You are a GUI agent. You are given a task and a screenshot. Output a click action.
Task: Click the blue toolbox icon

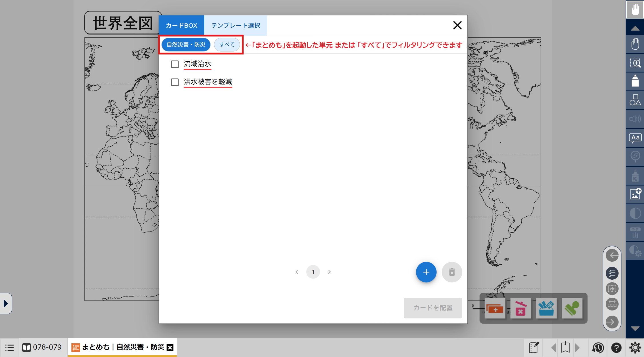(546, 308)
